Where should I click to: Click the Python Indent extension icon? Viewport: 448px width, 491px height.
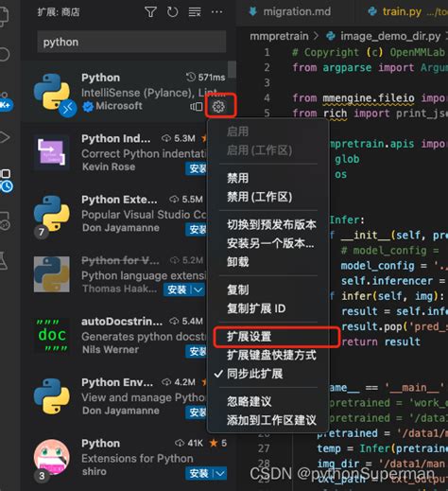coord(52,152)
